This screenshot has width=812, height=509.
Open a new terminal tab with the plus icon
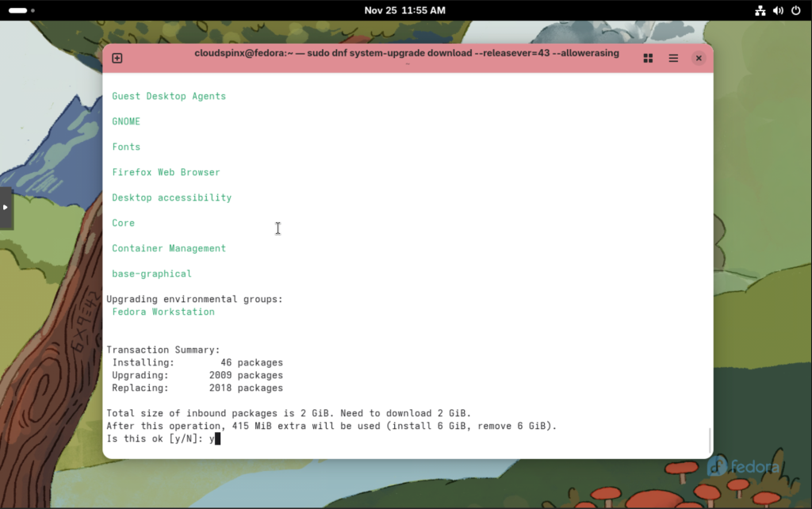(117, 58)
